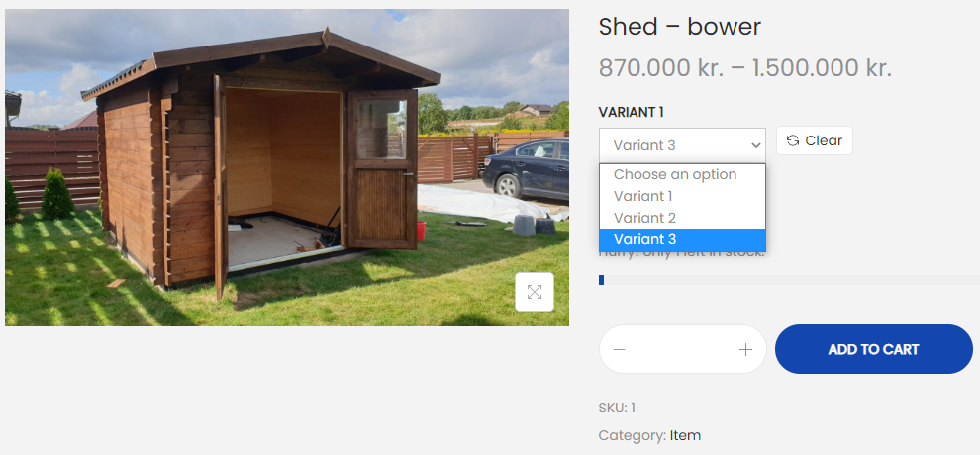The image size is (980, 455).
Task: Click the stock level progress bar
Action: [x=789, y=280]
